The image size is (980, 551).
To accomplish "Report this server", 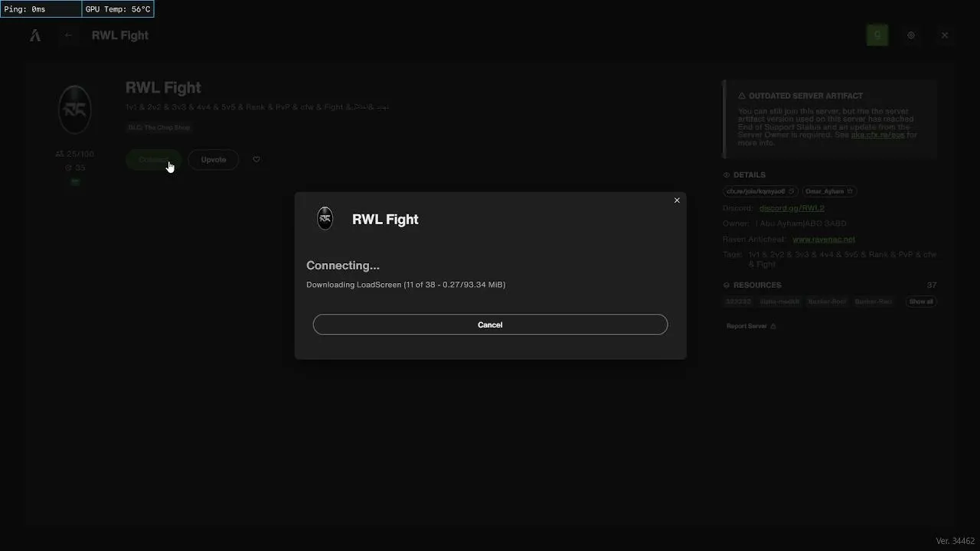I will tap(751, 326).
